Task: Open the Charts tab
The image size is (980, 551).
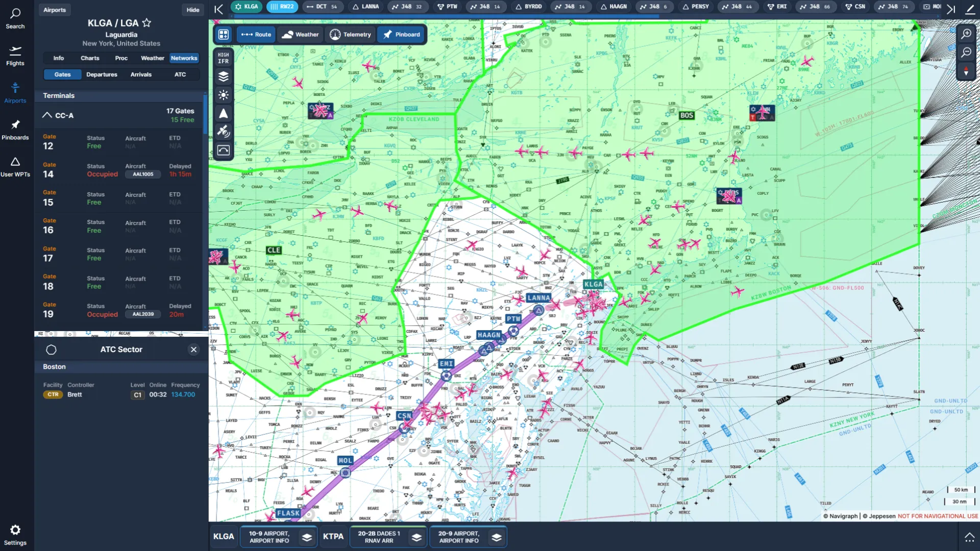Action: 90,58
